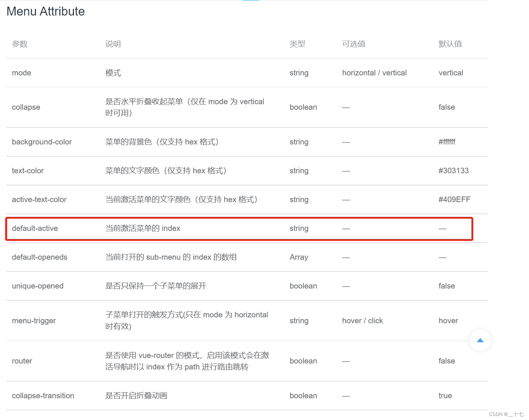Viewport: 529px width, 420px height.
Task: Click the '模式' description text
Action: [x=113, y=73]
